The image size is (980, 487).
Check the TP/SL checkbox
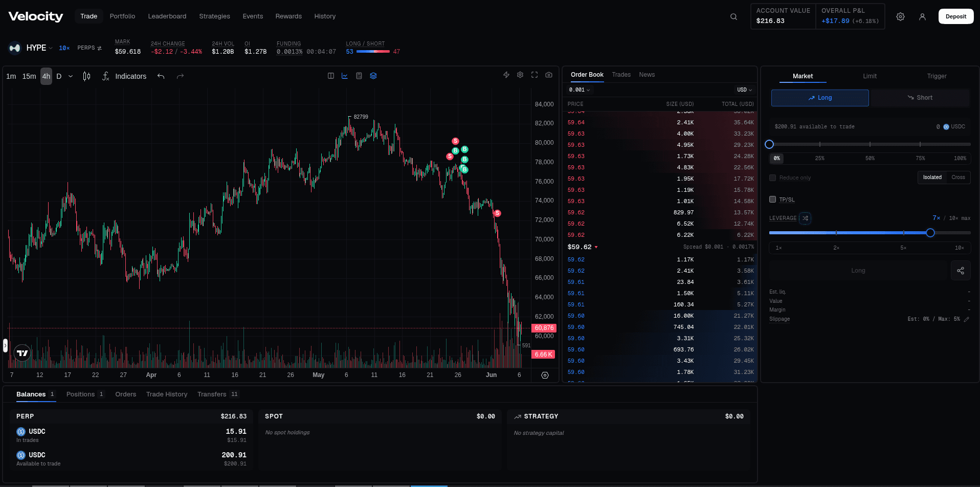click(x=773, y=200)
